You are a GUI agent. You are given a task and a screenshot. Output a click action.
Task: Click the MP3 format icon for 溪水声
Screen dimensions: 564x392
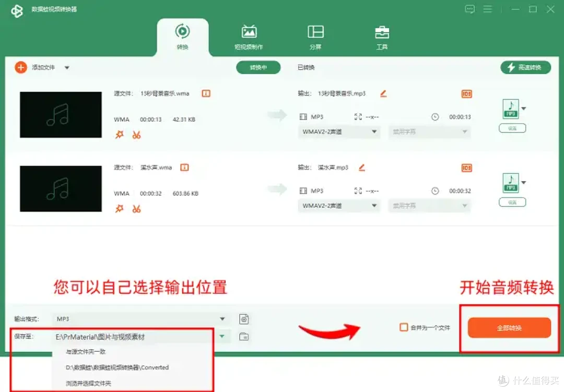(x=511, y=183)
